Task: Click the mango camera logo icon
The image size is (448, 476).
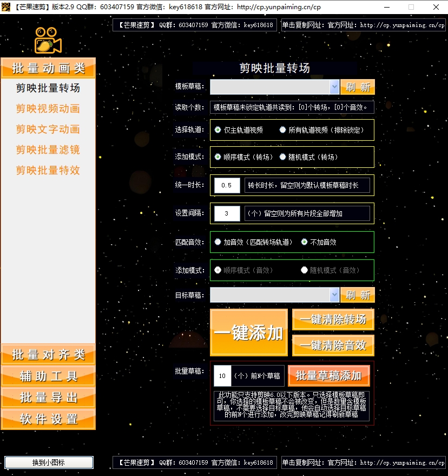Action: [48, 41]
